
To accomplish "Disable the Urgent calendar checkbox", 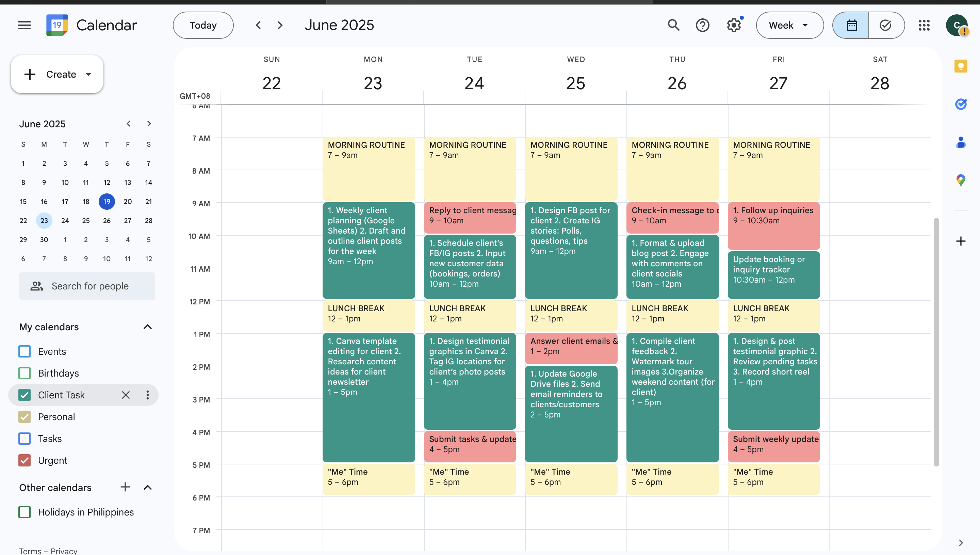I will tap(25, 460).
